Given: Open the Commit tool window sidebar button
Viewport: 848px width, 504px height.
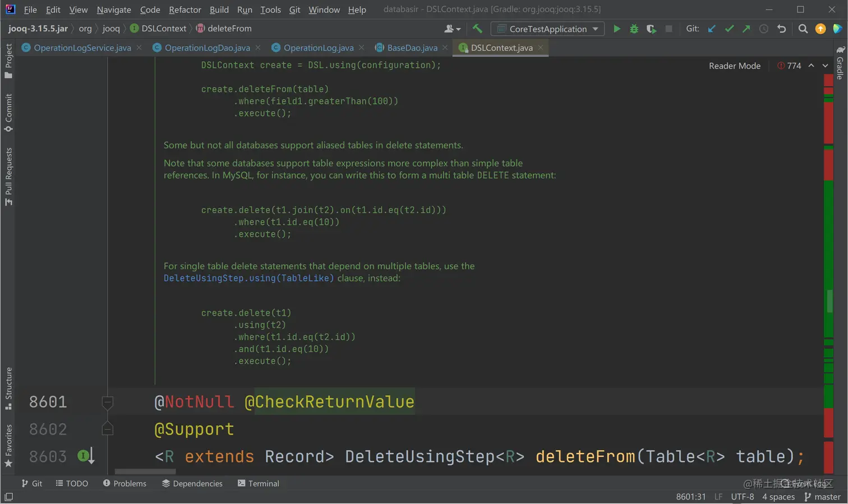Looking at the screenshot, I should (x=8, y=113).
